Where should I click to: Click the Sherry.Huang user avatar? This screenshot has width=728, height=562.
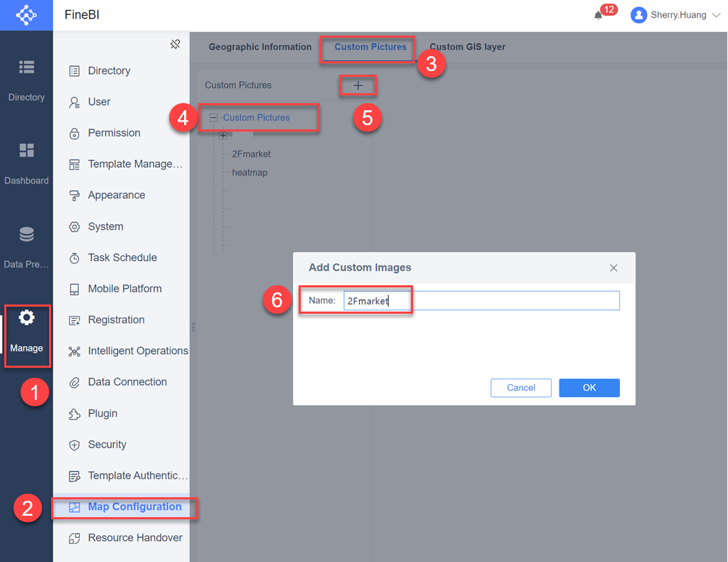click(x=639, y=15)
